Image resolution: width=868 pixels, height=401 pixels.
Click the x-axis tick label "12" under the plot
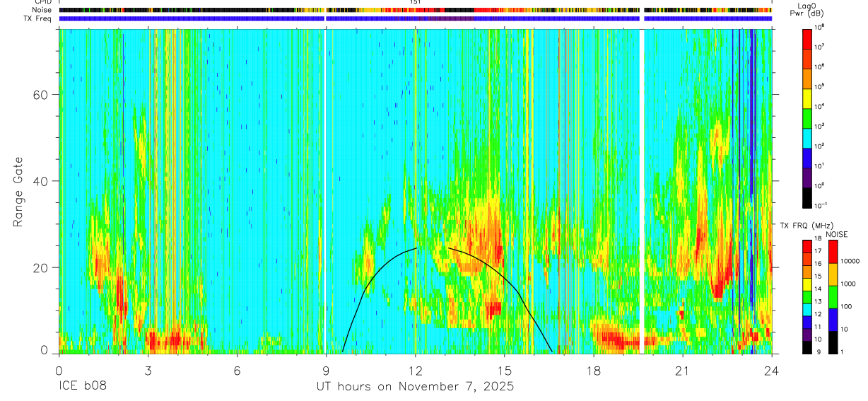pos(416,370)
